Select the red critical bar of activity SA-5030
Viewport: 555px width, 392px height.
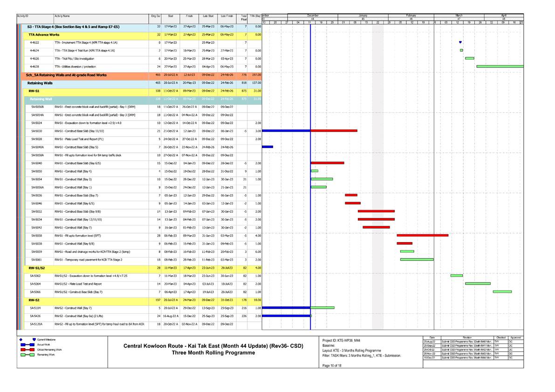333,131
